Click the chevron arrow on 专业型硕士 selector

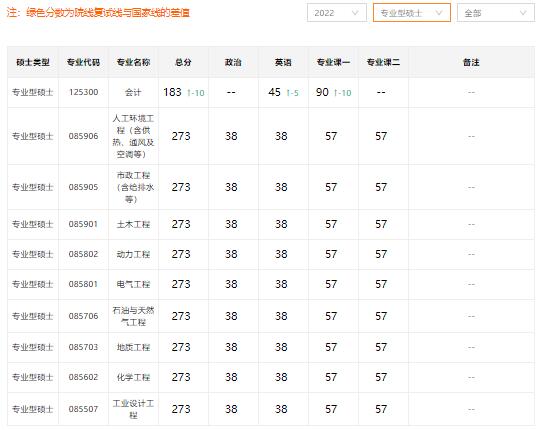pyautogui.click(x=439, y=13)
